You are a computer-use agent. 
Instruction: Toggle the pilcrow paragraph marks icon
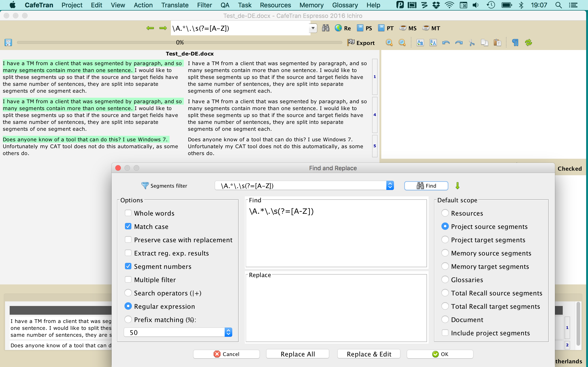(x=515, y=43)
